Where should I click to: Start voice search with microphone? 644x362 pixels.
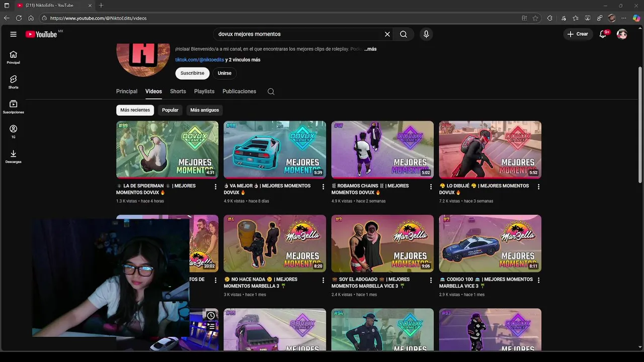click(426, 34)
